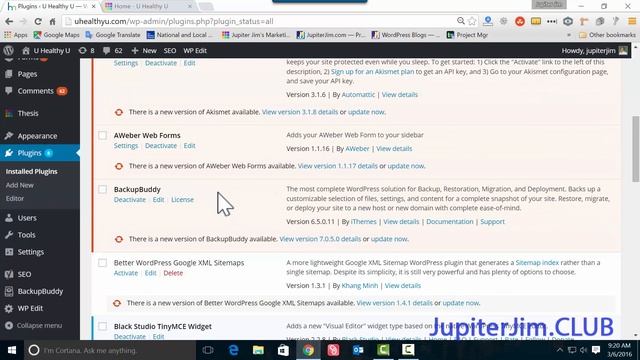The image size is (640, 360).
Task: Open WordPress logo menu in admin bar
Action: (9, 51)
